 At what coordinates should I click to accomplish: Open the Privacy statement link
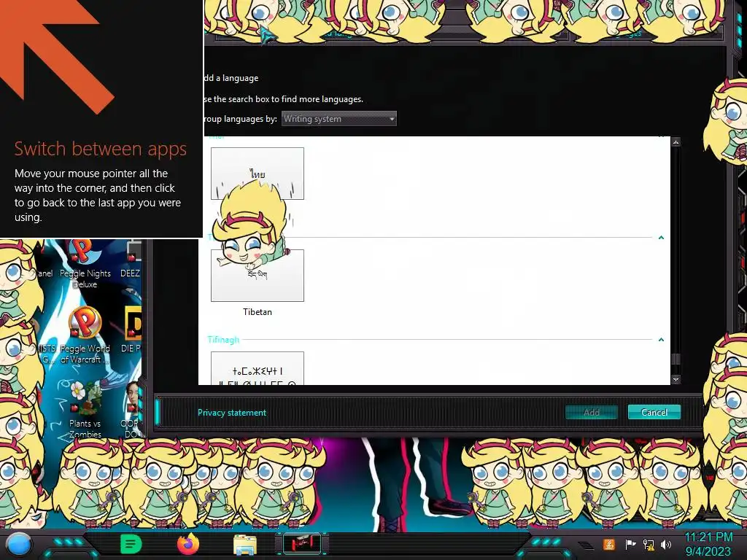232,413
